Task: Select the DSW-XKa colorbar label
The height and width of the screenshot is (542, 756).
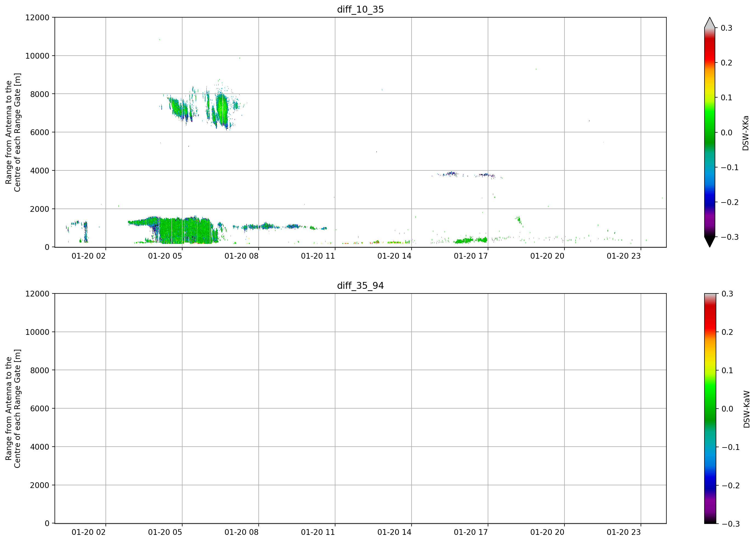Action: tap(746, 133)
